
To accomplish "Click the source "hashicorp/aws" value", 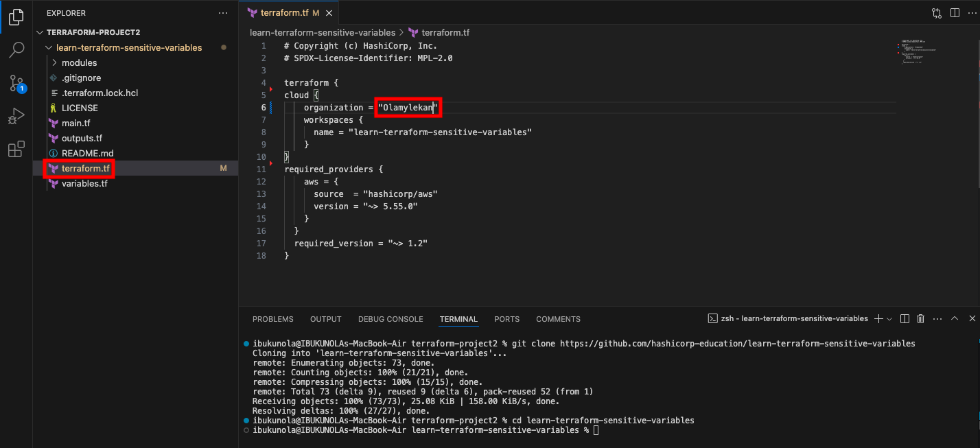I will (400, 194).
